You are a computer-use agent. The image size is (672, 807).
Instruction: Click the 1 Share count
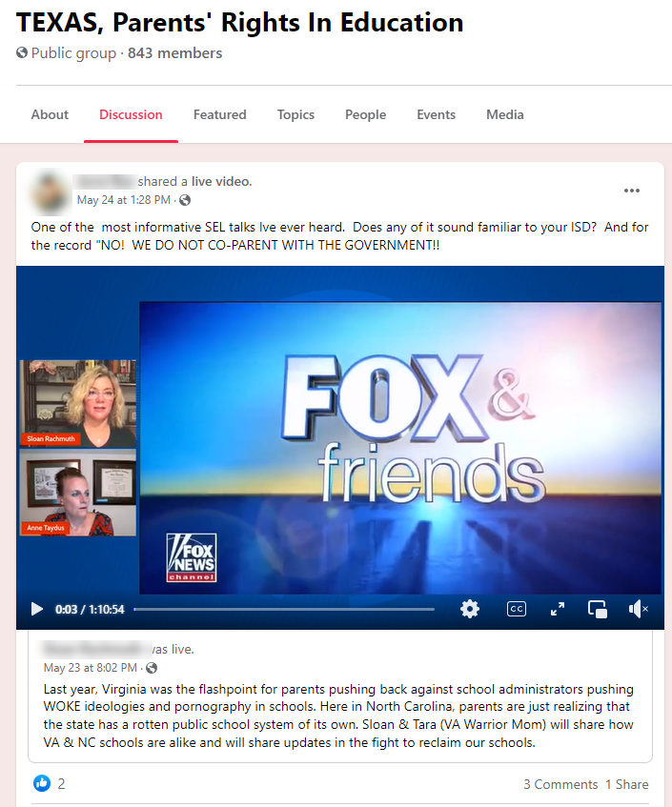point(626,784)
